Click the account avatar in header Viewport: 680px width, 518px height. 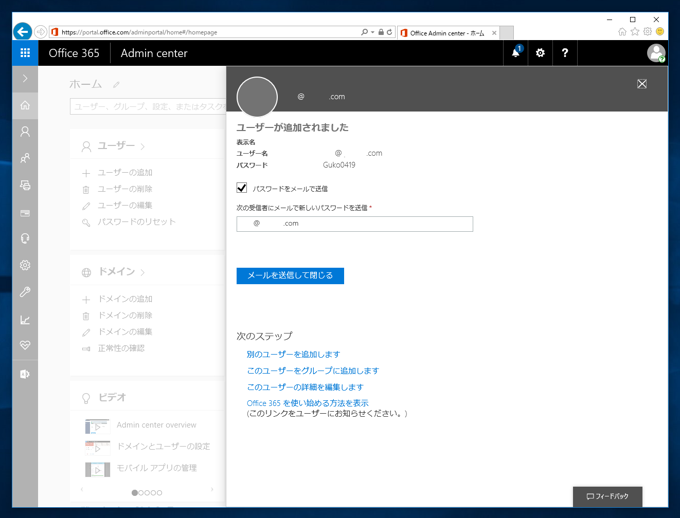[656, 53]
